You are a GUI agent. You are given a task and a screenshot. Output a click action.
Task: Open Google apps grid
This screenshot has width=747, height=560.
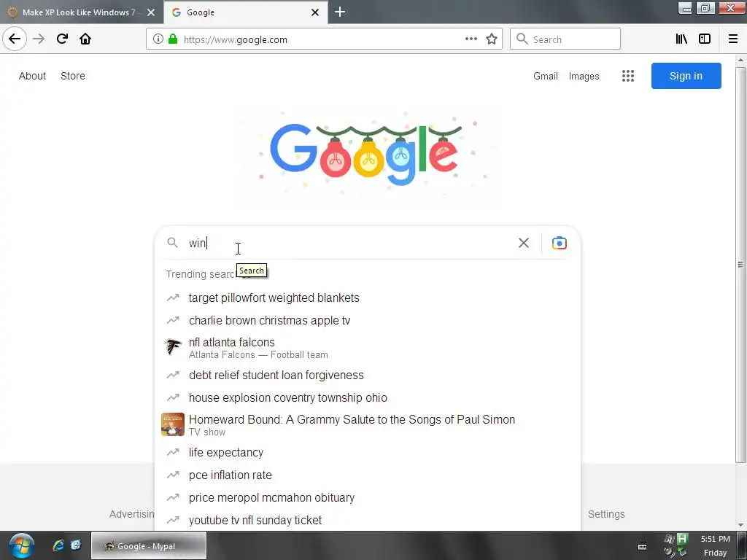[628, 76]
